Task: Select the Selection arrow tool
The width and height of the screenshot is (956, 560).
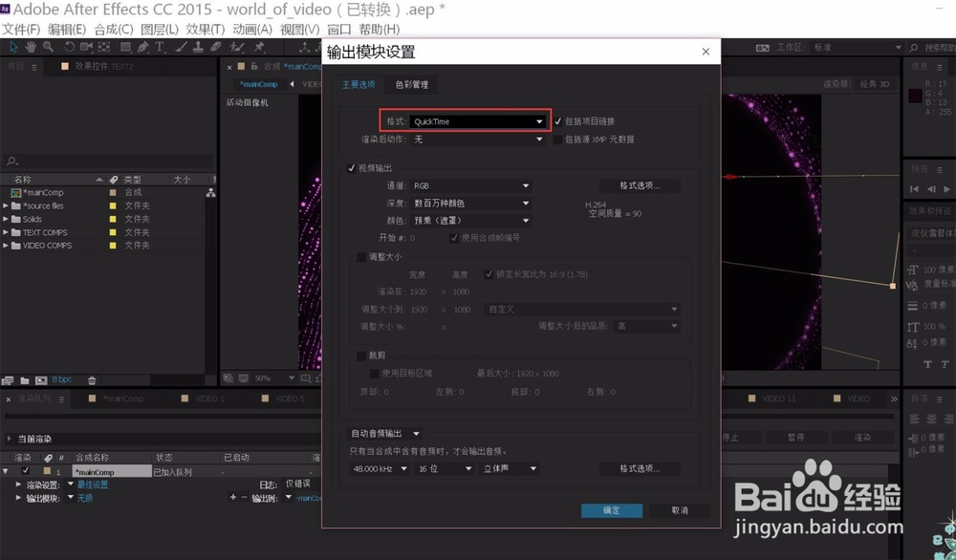Action: 13,47
